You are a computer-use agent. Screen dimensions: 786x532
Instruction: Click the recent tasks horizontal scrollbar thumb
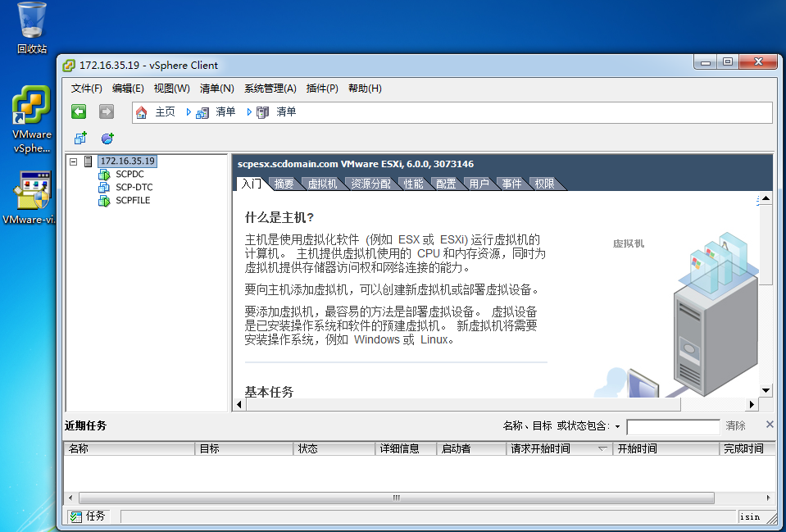coord(397,498)
